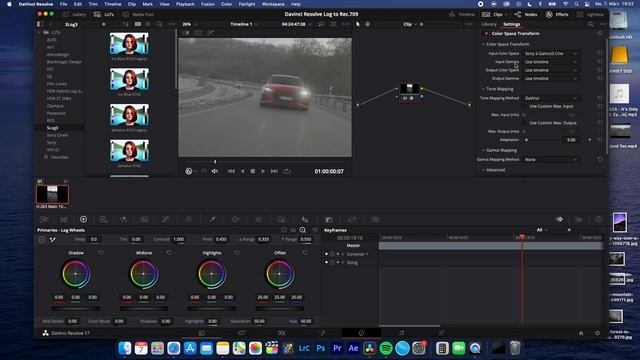This screenshot has width=640, height=360.
Task: Enable Use Custom Max. Output checkbox
Action: (x=524, y=123)
